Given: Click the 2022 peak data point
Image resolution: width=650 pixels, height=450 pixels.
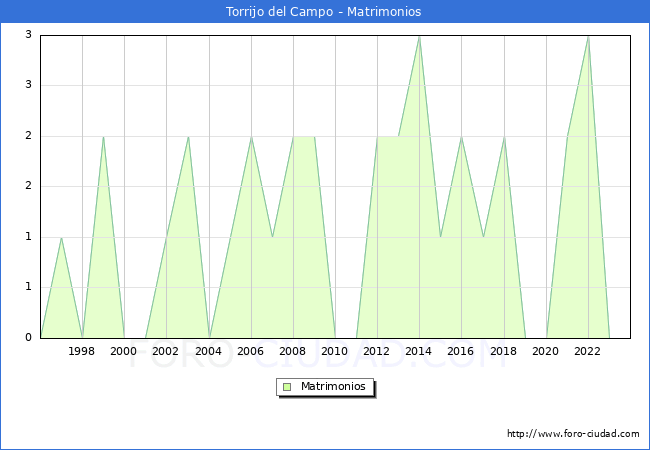Looking at the screenshot, I should 588,37.
